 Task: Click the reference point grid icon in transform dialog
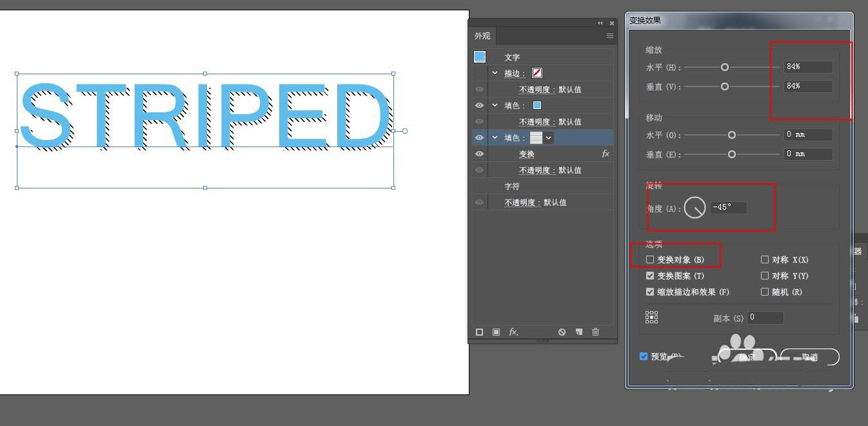tap(652, 317)
